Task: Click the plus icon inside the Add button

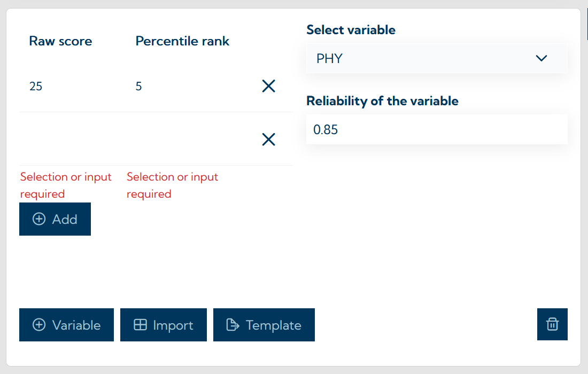Action: 39,219
